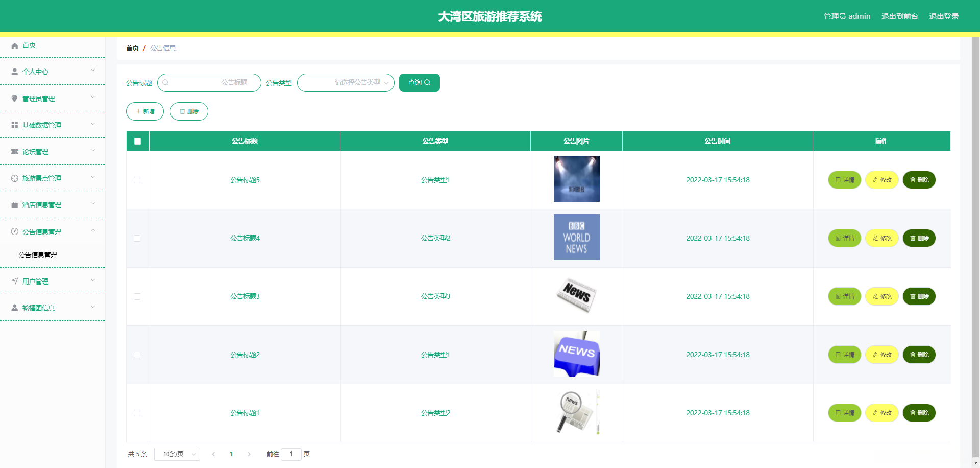Viewport: 980px width, 468px height.
Task: Click the paper-plane icon beside 用户管理
Action: (x=15, y=282)
